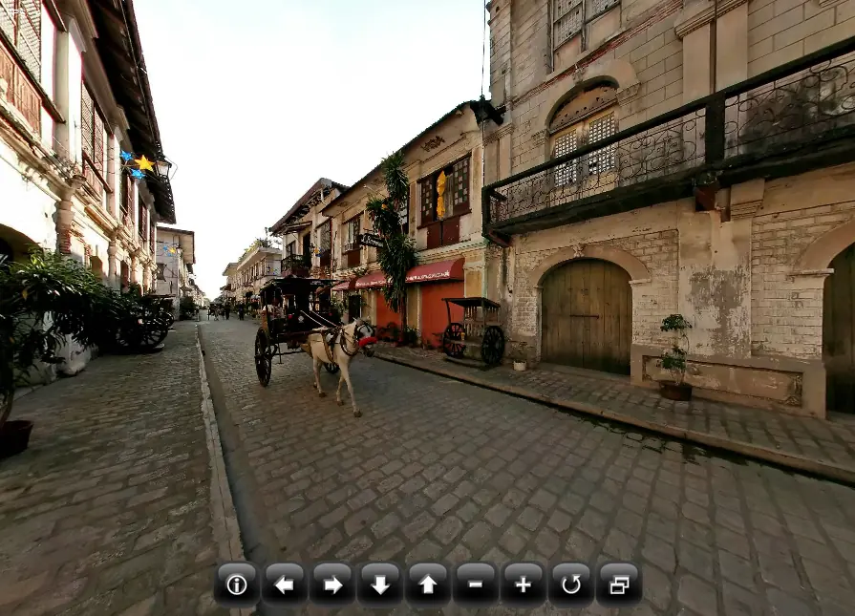Click the small white pot near door
This screenshot has height=616, width=855.
520,365
